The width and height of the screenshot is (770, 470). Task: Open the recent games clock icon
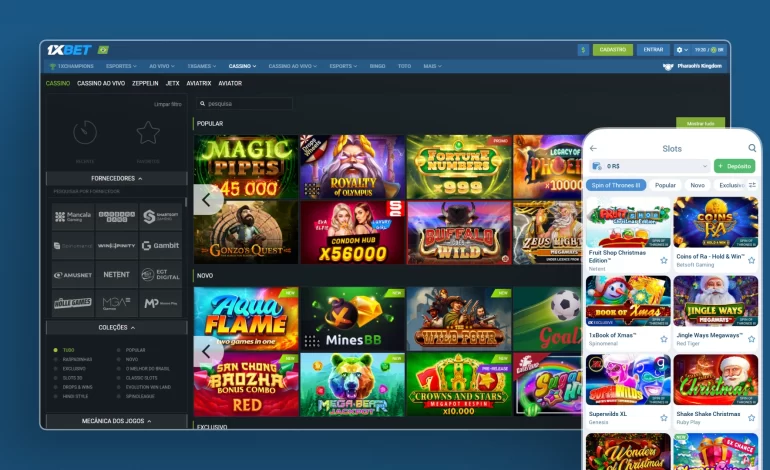pyautogui.click(x=85, y=133)
